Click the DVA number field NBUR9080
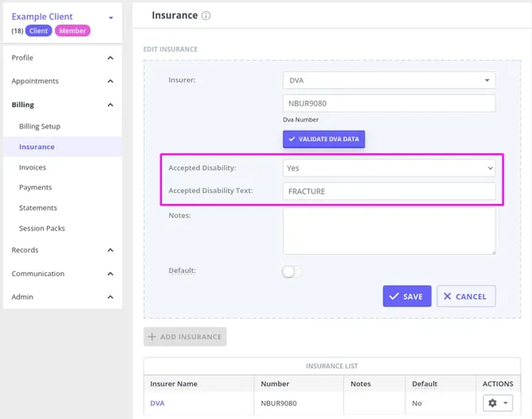This screenshot has height=419, width=532. (389, 103)
